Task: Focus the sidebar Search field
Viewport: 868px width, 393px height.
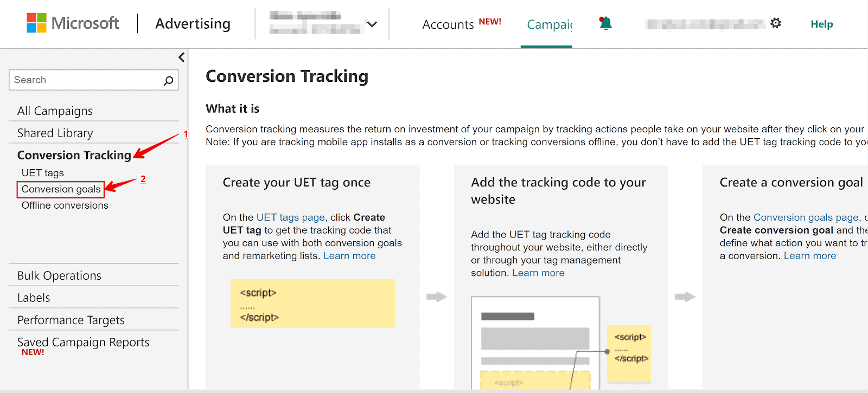Action: click(94, 80)
